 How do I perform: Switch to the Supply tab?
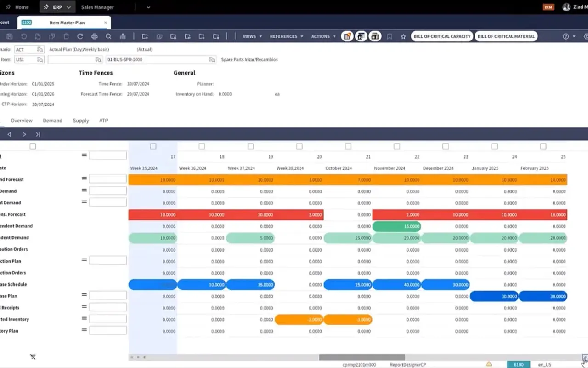[x=81, y=121]
